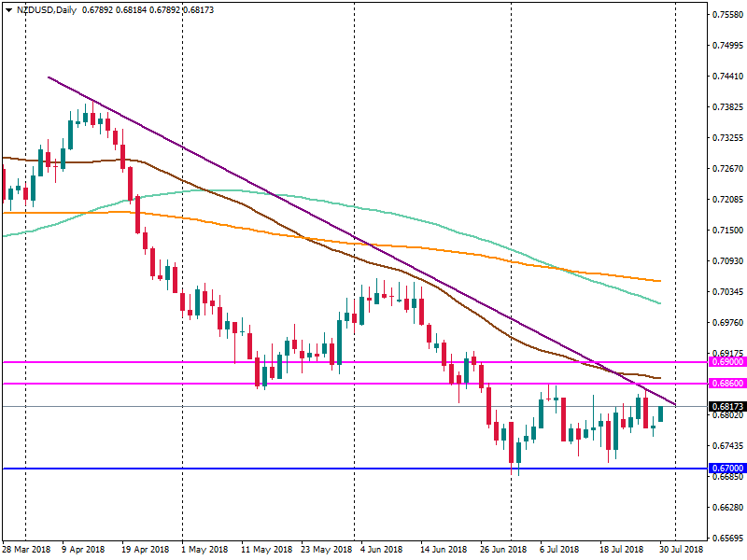The image size is (747, 560).
Task: Select the magenta 0.69000 price tag
Action: (726, 361)
